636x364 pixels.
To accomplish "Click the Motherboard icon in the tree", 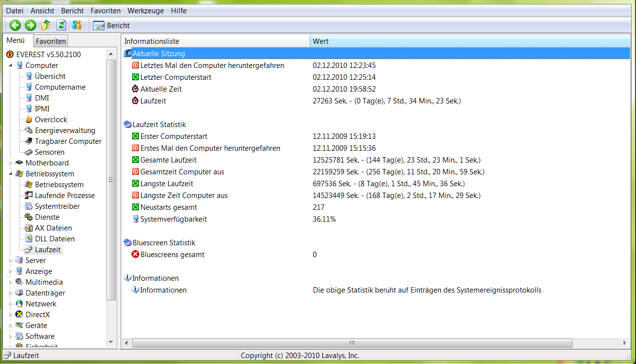I will pyautogui.click(x=19, y=163).
